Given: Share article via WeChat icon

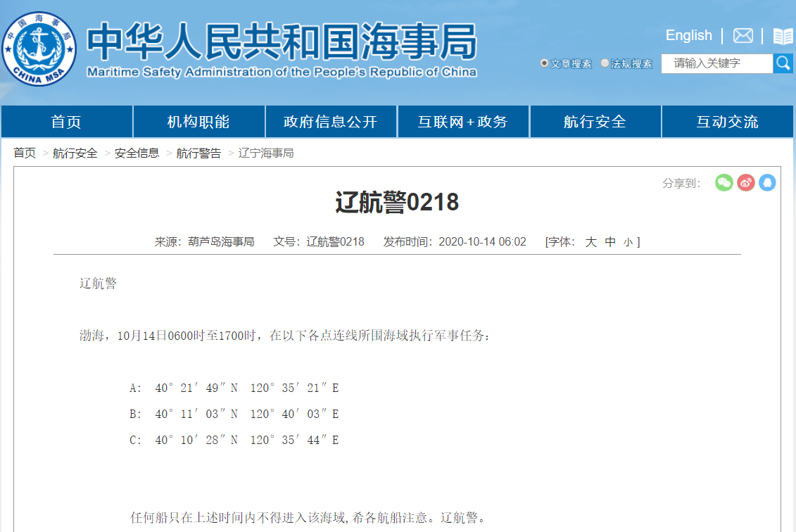Looking at the screenshot, I should point(724,183).
